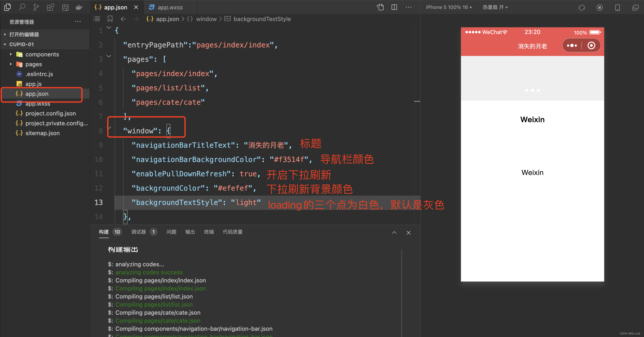The width and height of the screenshot is (644, 337).
Task: Click the bookmark icon in breadcrumb bar
Action: 110,19
